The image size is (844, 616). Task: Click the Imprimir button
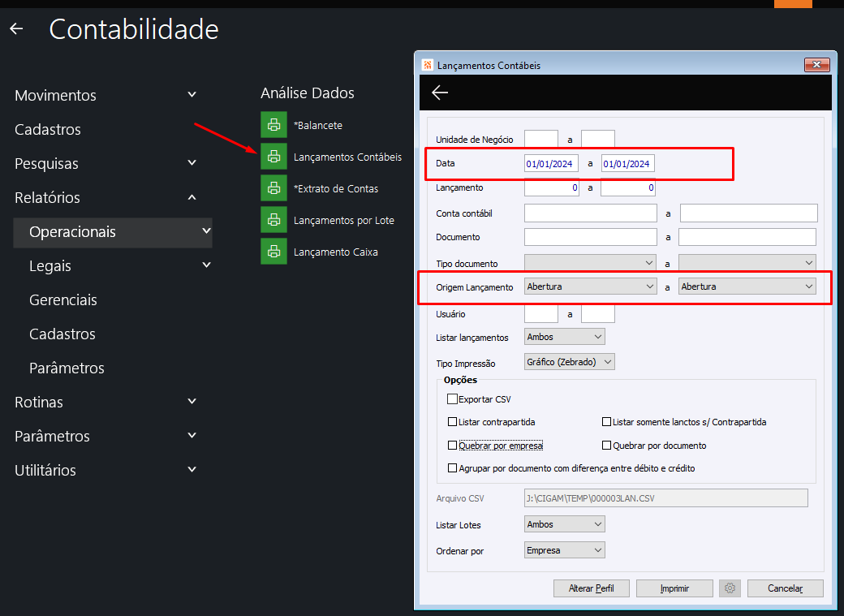[x=674, y=588]
